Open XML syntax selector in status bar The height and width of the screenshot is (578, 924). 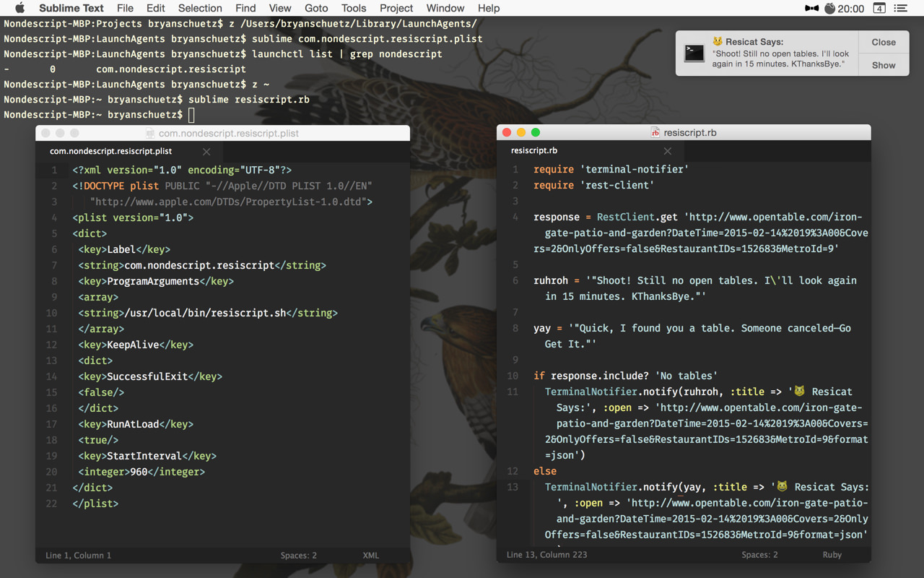point(370,555)
